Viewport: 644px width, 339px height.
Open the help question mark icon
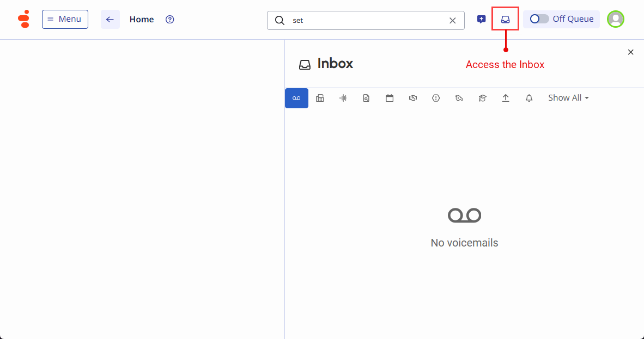click(170, 20)
